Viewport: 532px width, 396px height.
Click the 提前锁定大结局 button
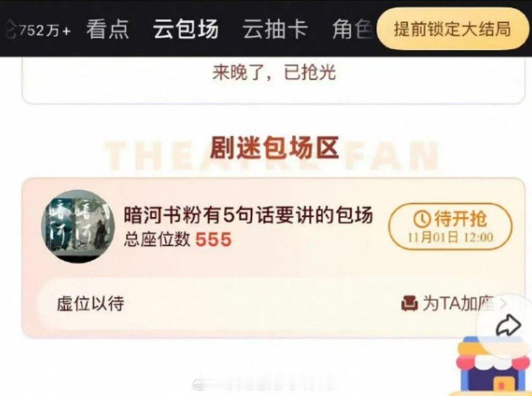tap(453, 28)
